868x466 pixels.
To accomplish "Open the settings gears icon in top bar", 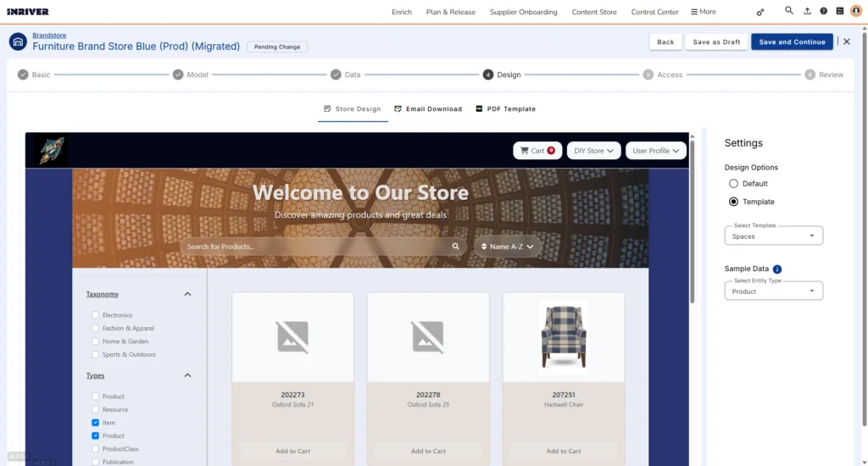I will (760, 12).
